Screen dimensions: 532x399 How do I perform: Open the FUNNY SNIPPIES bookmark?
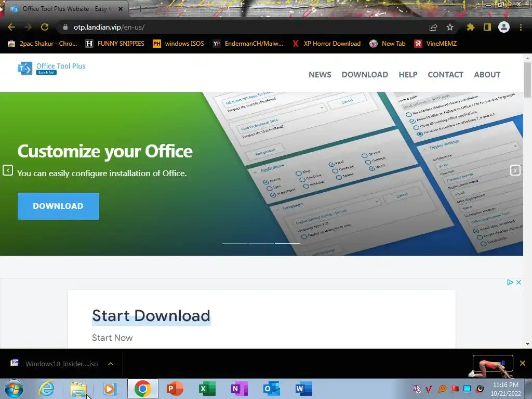(x=115, y=44)
